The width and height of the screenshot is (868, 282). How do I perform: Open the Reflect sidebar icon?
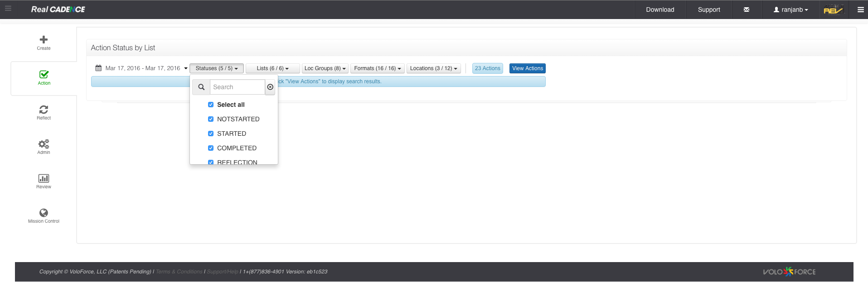coord(44,110)
